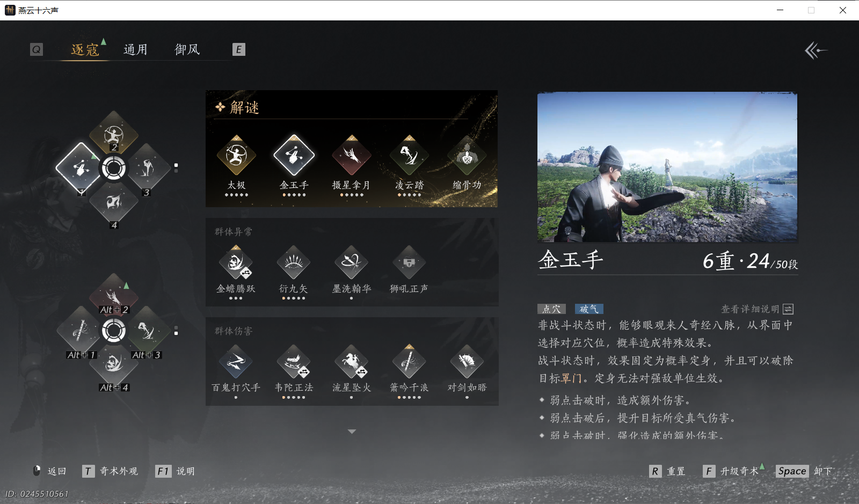Click the Q previous-tab key hint
Viewport: 859px width, 504px height.
pos(36,49)
